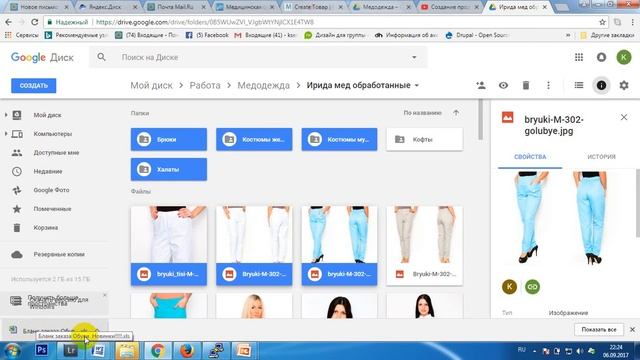Open Firefox from taskbar

[x=186, y=350]
